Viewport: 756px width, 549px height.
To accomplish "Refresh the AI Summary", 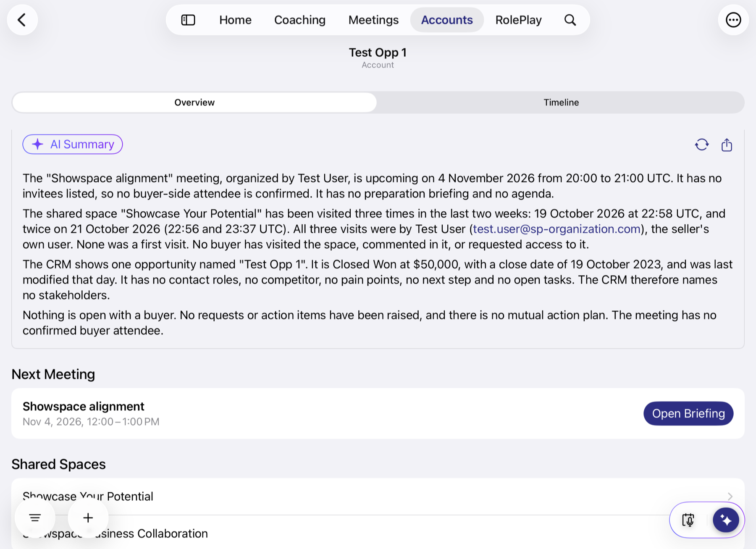I will tap(702, 145).
